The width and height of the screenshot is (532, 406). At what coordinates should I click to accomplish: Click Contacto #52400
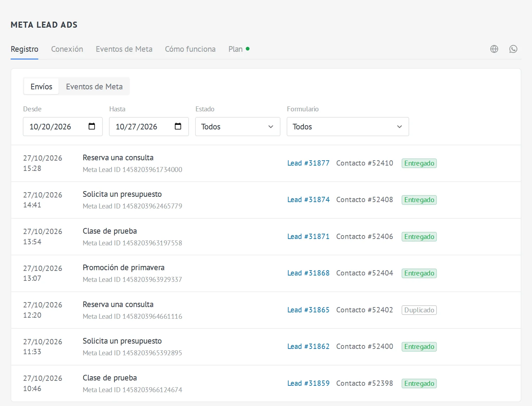click(x=365, y=346)
